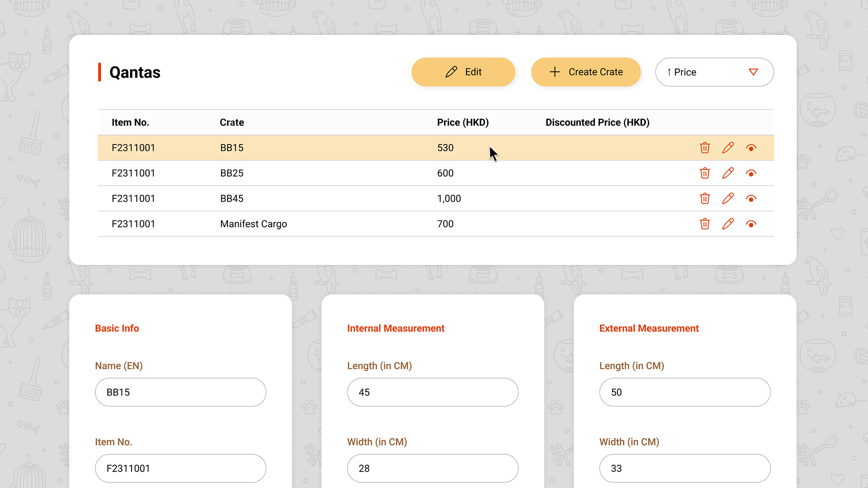Click trash icon for Manifest Cargo
Image resolution: width=868 pixels, height=488 pixels.
705,224
